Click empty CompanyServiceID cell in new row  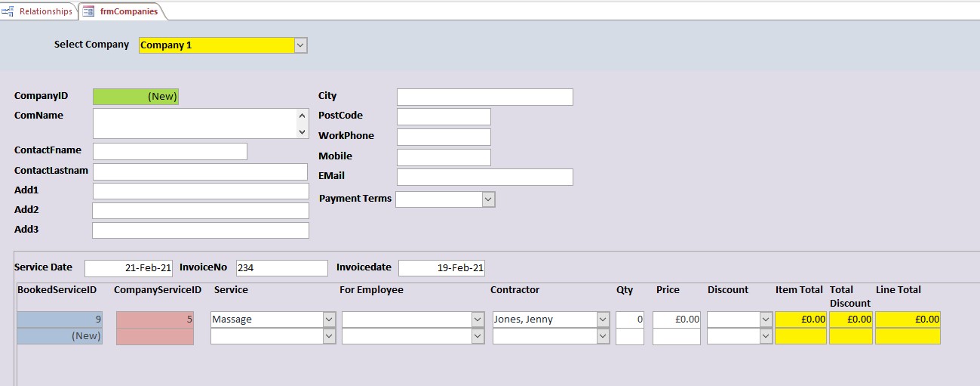(155, 336)
